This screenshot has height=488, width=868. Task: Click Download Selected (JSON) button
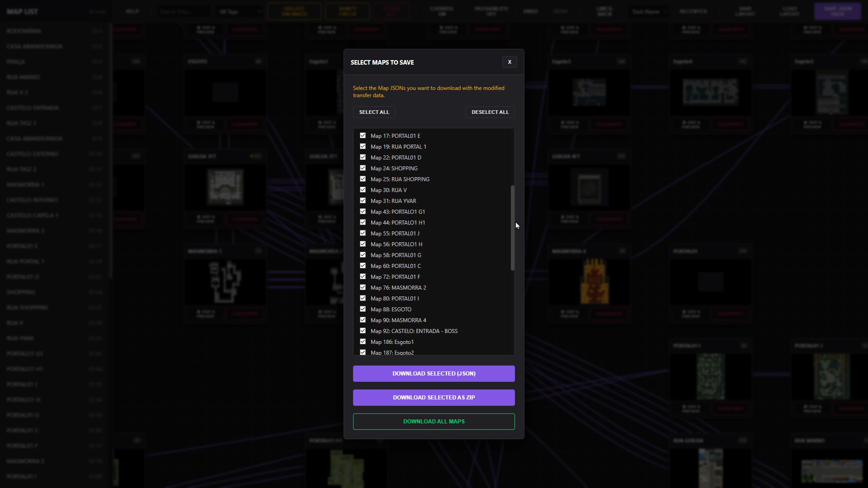point(434,374)
